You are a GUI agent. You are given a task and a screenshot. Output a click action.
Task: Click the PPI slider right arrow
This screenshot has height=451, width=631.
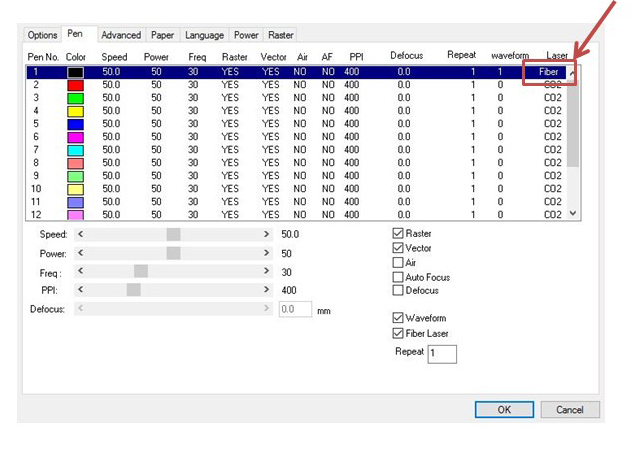coord(267,290)
